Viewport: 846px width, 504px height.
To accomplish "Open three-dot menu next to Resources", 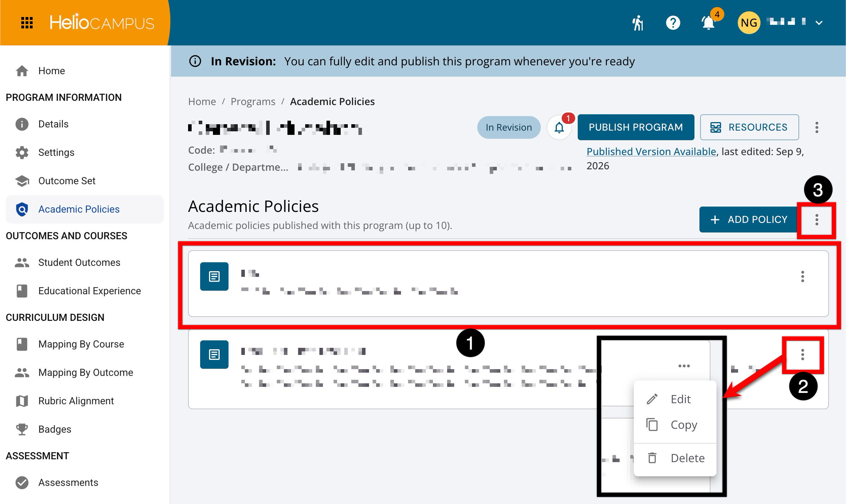I will tap(817, 127).
